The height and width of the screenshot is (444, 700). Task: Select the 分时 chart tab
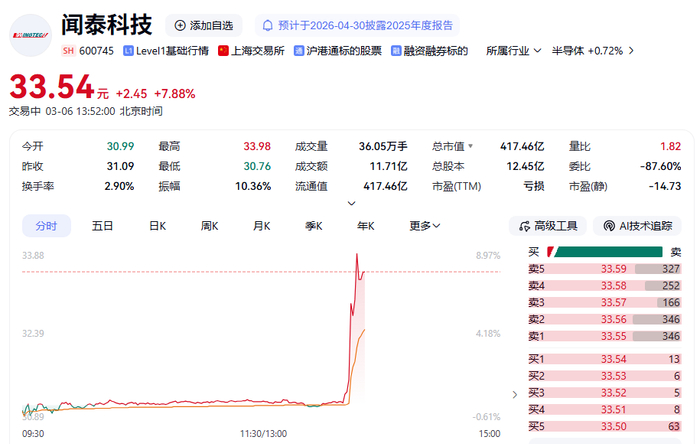(46, 226)
